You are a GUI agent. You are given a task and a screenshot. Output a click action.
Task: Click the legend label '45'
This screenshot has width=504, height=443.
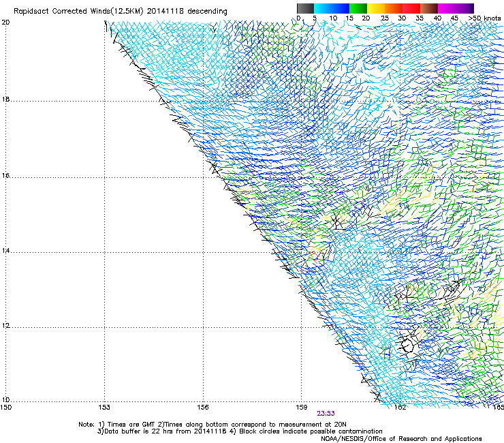pos(454,18)
